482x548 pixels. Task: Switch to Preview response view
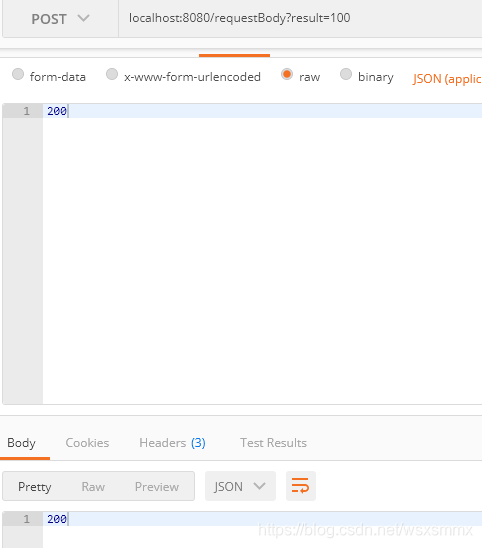157,486
